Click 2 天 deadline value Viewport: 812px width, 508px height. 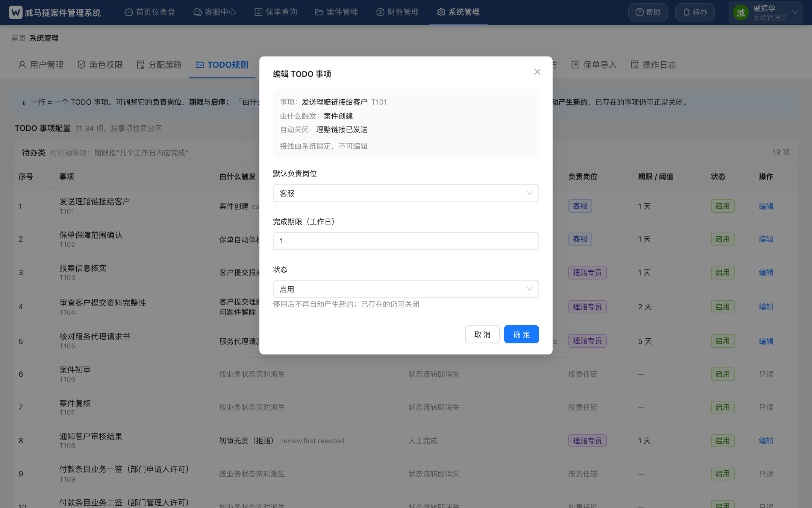click(x=645, y=307)
